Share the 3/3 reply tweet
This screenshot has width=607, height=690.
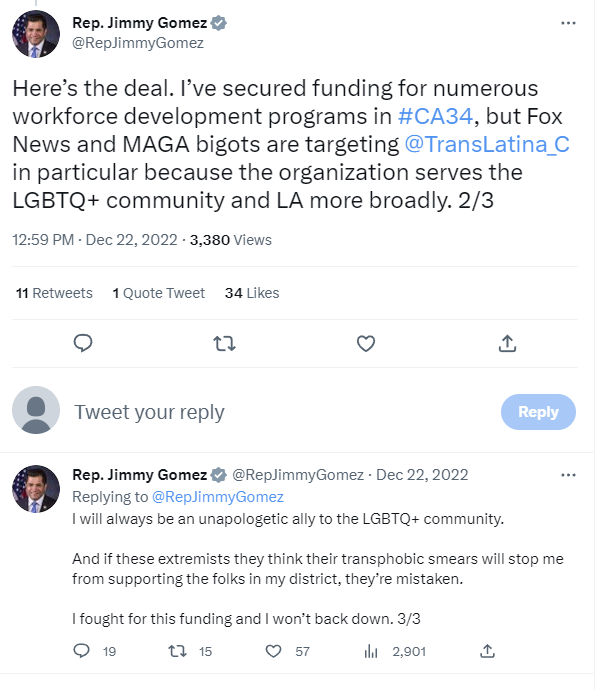pyautogui.click(x=488, y=651)
